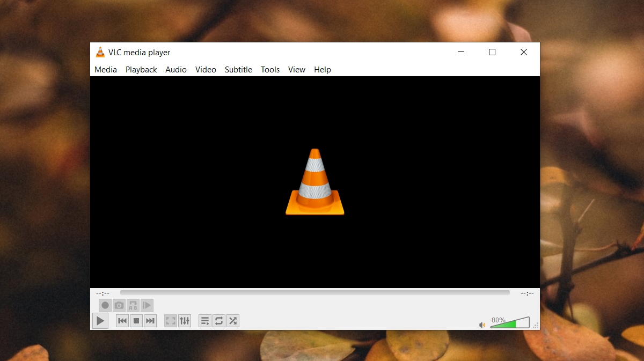Mute audio via the speaker icon
Image resolution: width=644 pixels, height=361 pixels.
482,325
